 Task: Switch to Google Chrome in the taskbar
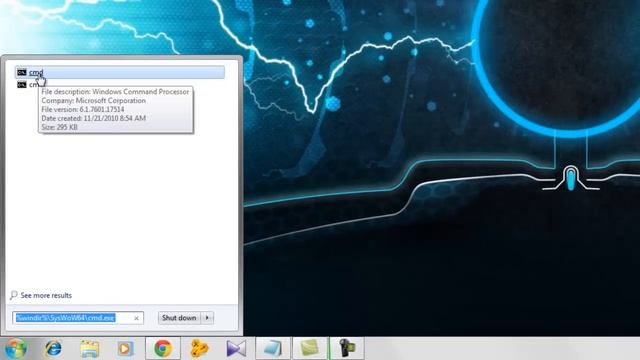pos(163,349)
